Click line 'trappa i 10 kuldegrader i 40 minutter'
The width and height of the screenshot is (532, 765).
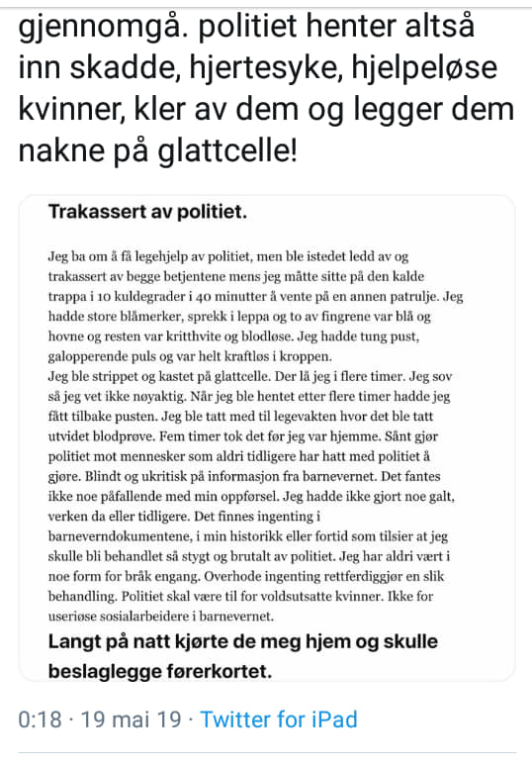click(x=255, y=297)
